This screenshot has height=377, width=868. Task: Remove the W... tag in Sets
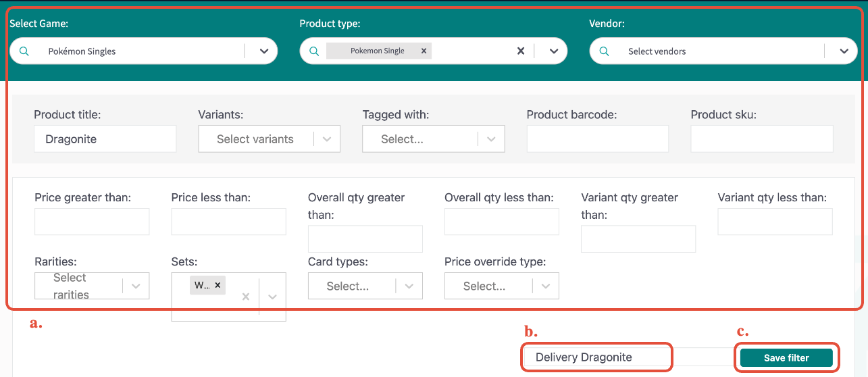point(218,285)
